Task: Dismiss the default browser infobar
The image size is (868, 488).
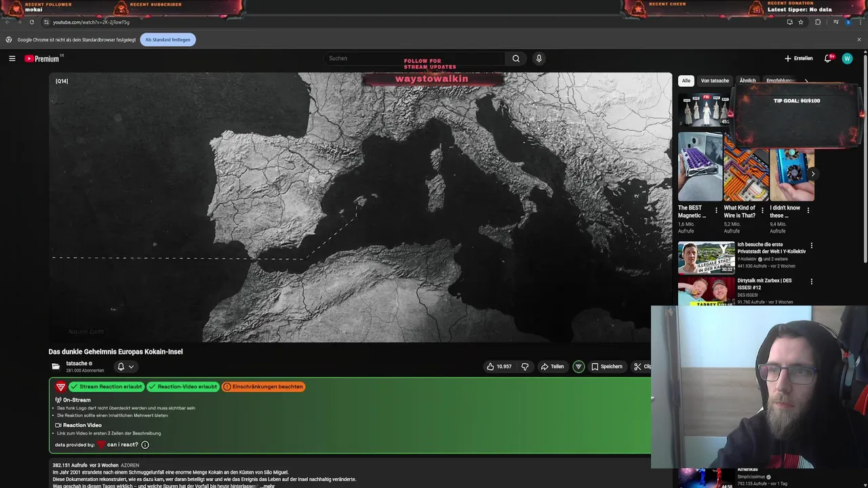Action: coord(859,39)
